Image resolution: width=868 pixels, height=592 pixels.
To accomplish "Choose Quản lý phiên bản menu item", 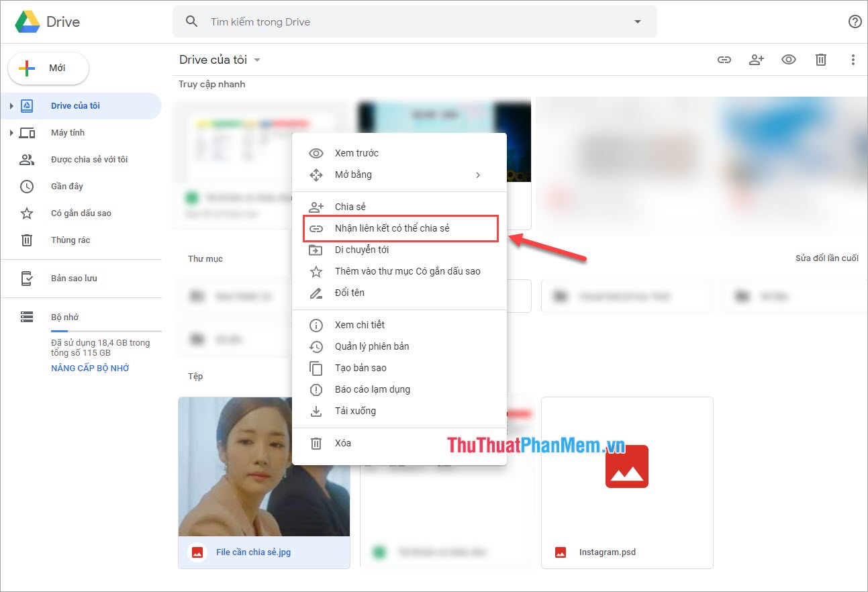I will click(x=399, y=346).
